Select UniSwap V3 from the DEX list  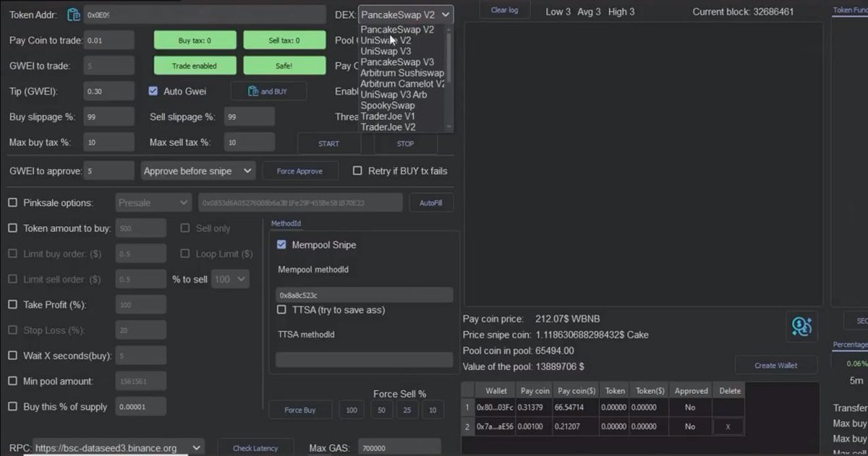[x=387, y=51]
